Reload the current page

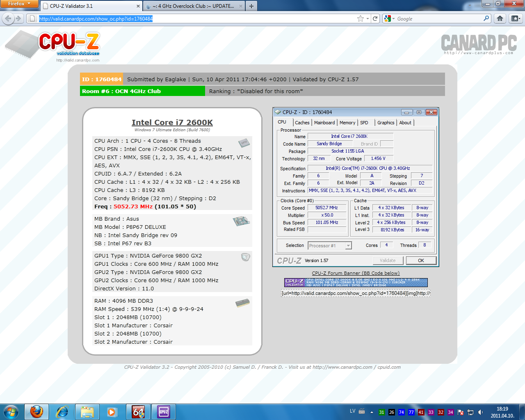pos(375,18)
